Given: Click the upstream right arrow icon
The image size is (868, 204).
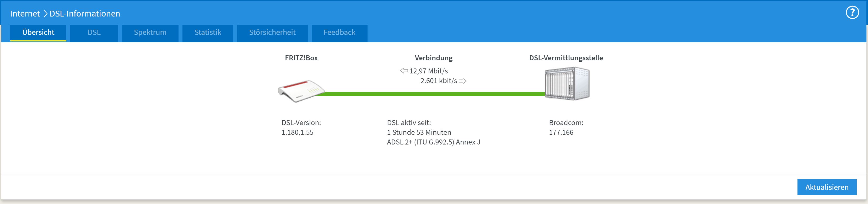Looking at the screenshot, I should pos(463,81).
